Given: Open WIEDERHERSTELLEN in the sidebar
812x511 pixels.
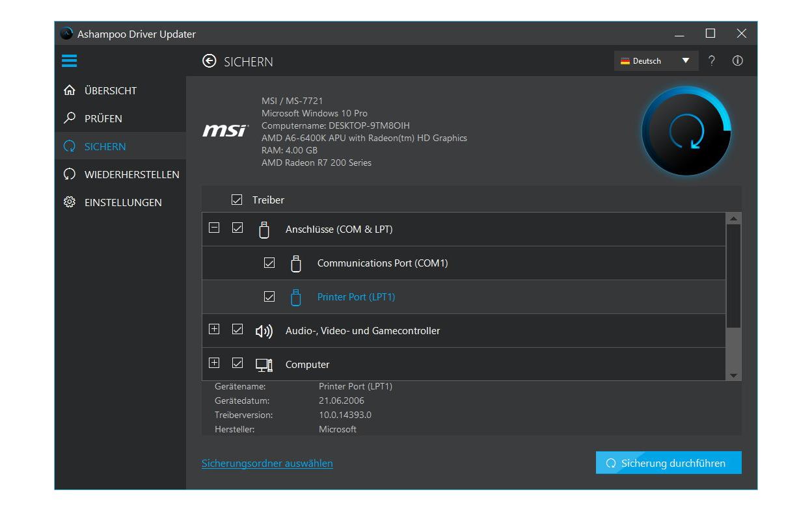Looking at the screenshot, I should pyautogui.click(x=131, y=175).
